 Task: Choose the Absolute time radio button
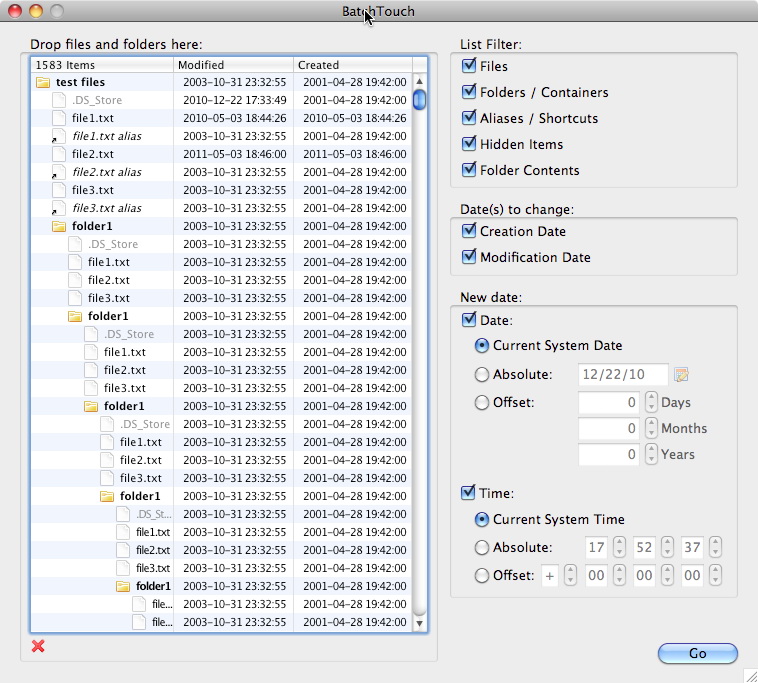(481, 548)
